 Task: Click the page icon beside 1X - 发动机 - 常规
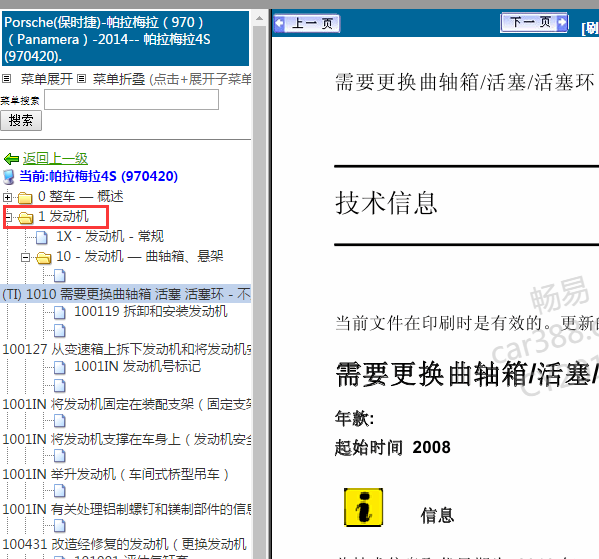(x=42, y=237)
